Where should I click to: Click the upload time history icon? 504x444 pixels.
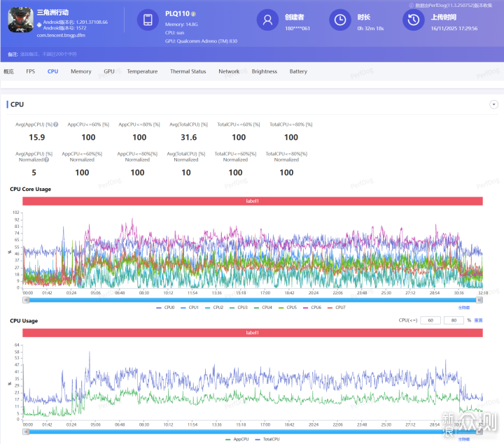(414, 20)
